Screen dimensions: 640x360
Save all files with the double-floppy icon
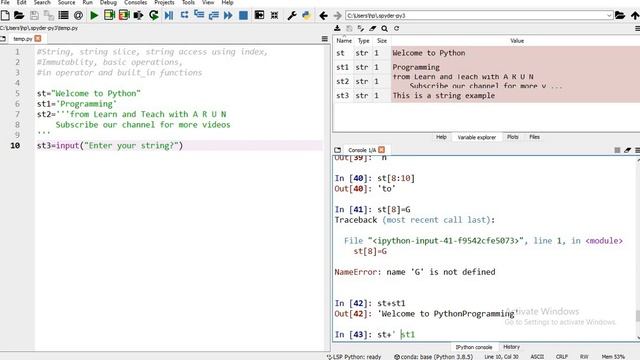[49, 16]
